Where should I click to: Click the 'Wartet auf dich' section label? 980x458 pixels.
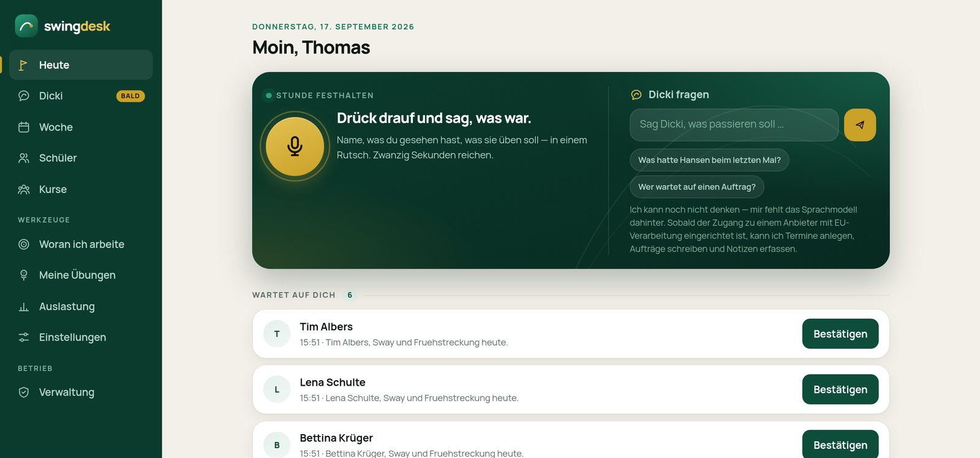[294, 296]
